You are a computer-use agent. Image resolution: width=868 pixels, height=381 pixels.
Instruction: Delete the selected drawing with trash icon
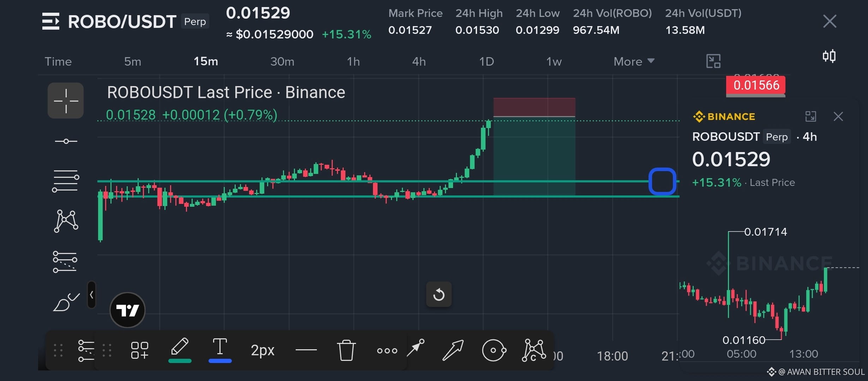[346, 350]
